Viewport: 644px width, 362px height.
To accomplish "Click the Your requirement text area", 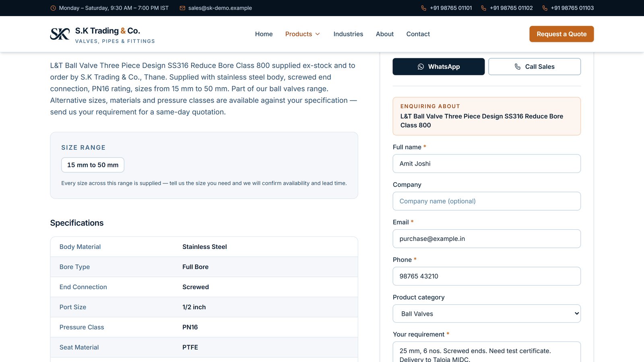I will pyautogui.click(x=487, y=352).
